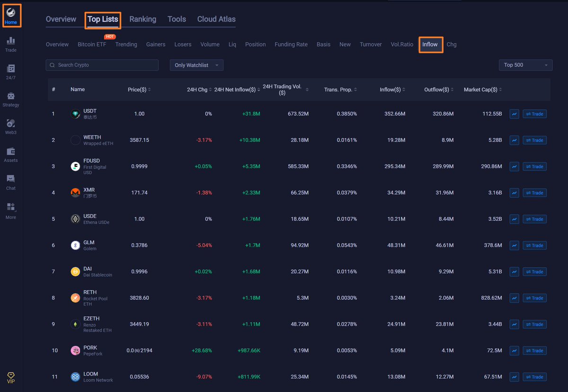Open the Gainers sub-tab
This screenshot has height=392, width=568.
coord(156,44)
